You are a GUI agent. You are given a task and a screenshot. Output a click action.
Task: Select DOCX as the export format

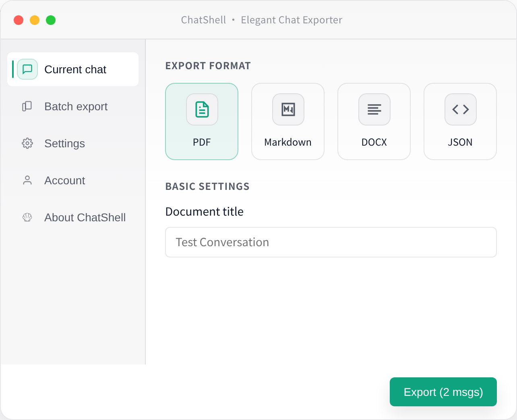tap(374, 121)
